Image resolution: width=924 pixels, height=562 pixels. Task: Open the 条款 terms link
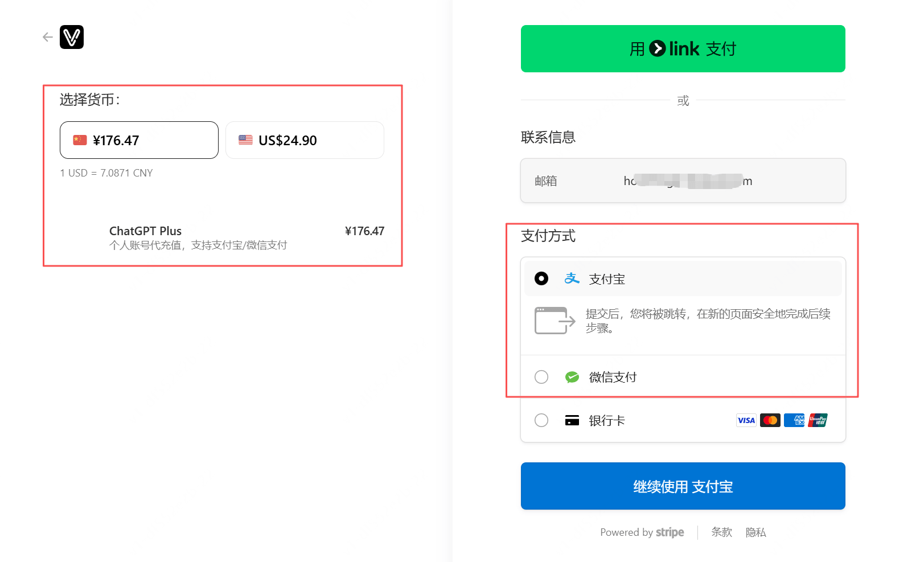coord(721,532)
